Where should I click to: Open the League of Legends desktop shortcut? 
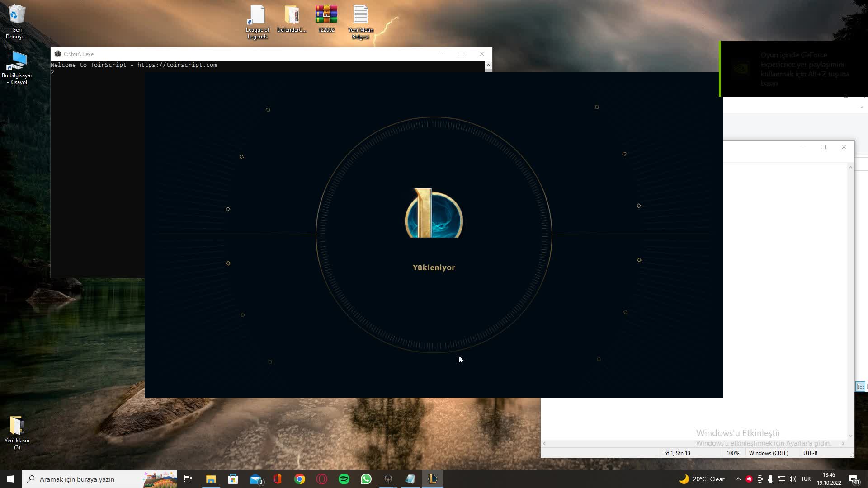pyautogui.click(x=257, y=22)
